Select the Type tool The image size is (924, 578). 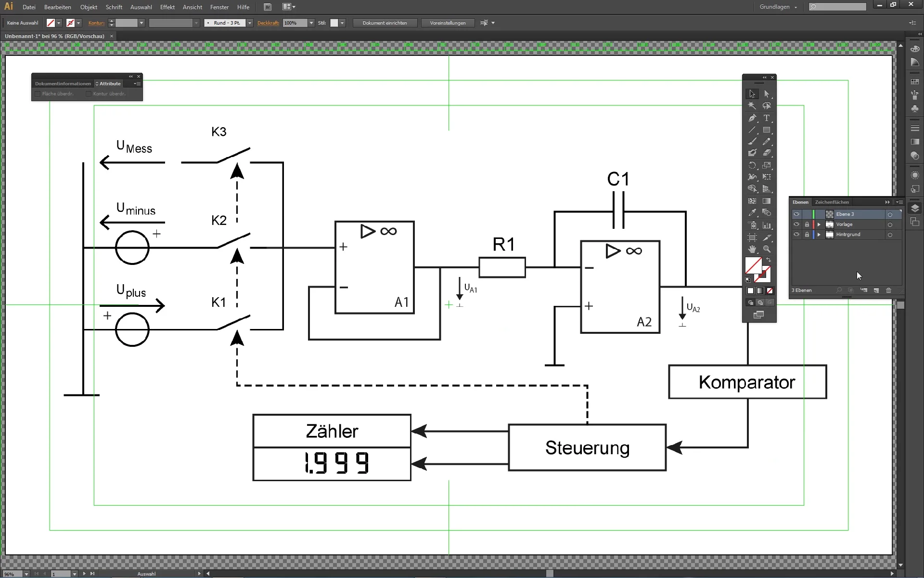[x=767, y=118]
